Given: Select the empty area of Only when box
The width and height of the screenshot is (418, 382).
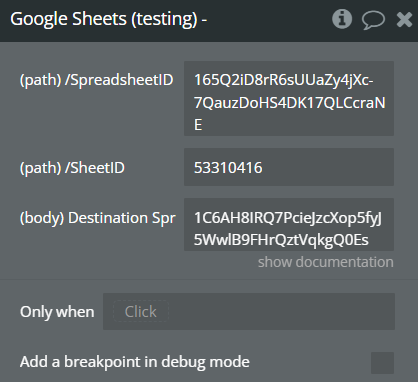Looking at the screenshot, I should coord(280,312).
